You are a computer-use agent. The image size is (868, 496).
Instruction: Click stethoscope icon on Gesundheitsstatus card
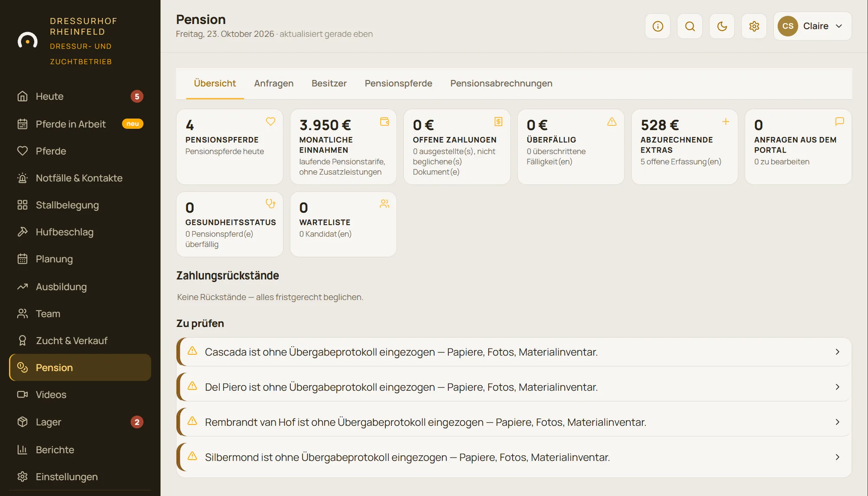[x=270, y=204]
